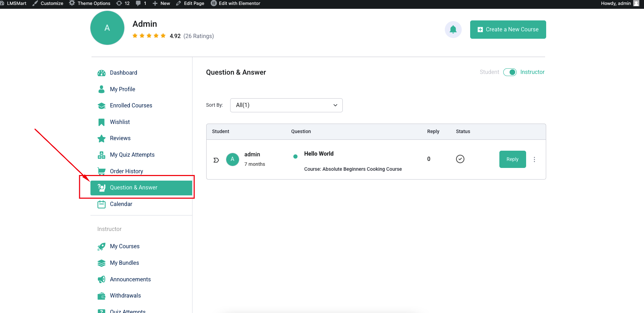
Task: Click the Wishlist bookmark icon
Action: pos(101,122)
